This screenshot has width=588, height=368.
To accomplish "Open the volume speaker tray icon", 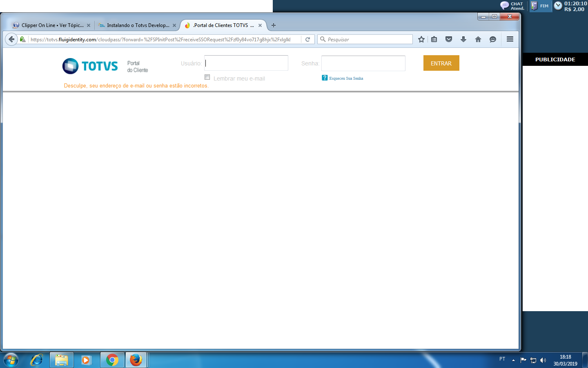I will click(x=543, y=360).
